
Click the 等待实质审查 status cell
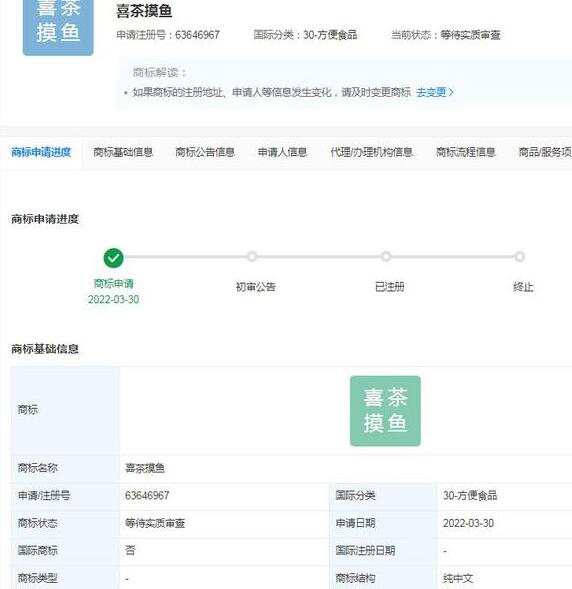click(155, 523)
